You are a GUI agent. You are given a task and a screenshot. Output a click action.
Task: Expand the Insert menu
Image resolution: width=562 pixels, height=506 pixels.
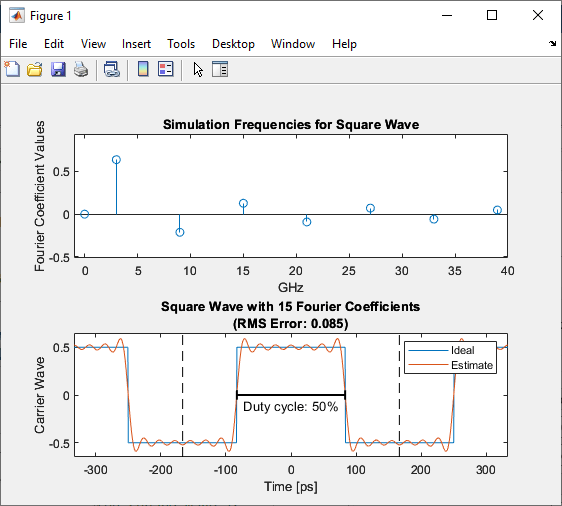136,44
